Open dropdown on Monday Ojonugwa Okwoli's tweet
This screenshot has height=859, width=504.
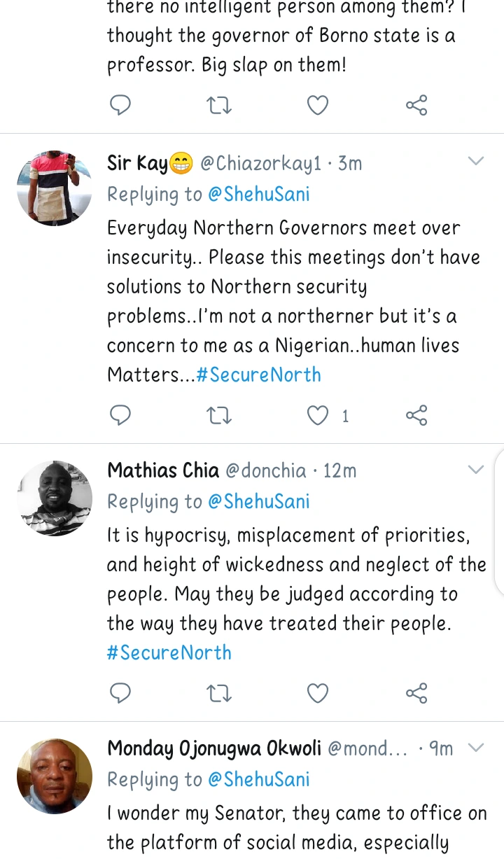coord(476,748)
